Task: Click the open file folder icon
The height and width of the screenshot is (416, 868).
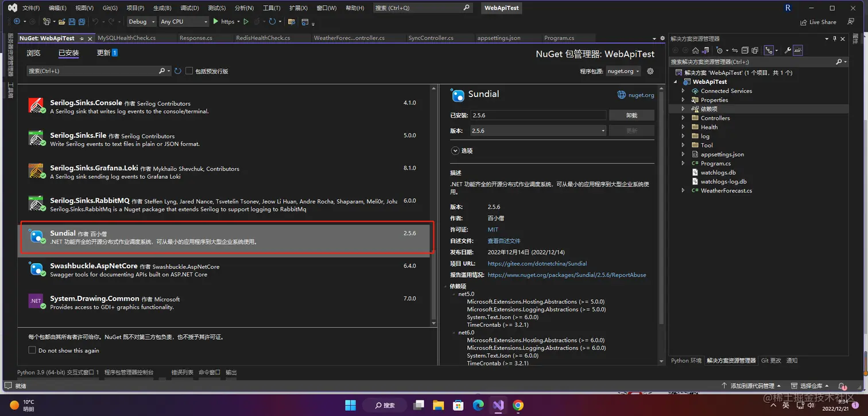Action: (x=61, y=22)
